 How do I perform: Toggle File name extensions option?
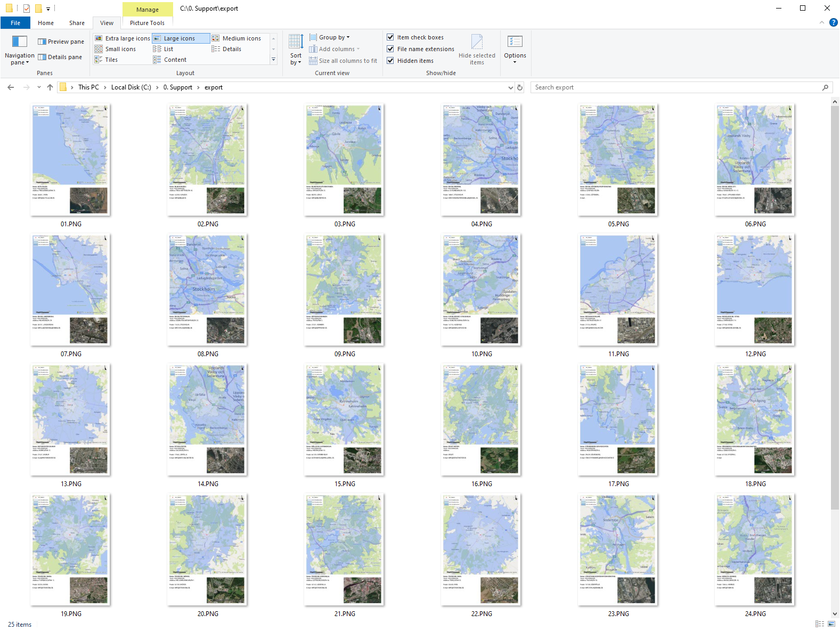click(420, 49)
